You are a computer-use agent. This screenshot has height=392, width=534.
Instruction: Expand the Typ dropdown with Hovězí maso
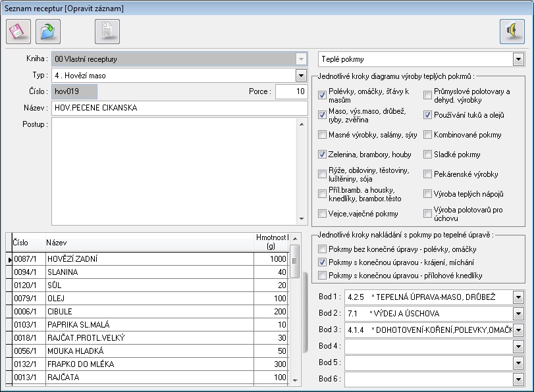coord(301,76)
